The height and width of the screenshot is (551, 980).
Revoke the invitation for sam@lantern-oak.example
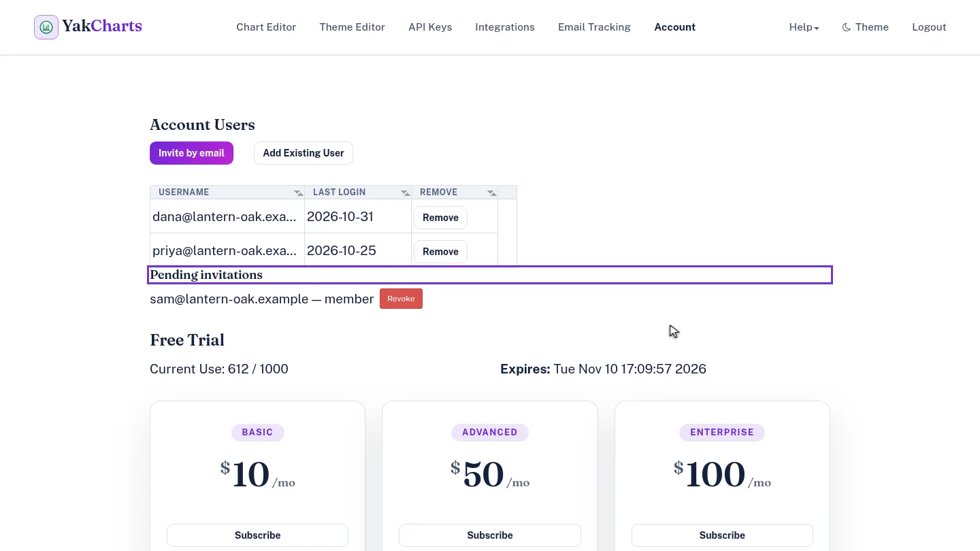point(401,299)
